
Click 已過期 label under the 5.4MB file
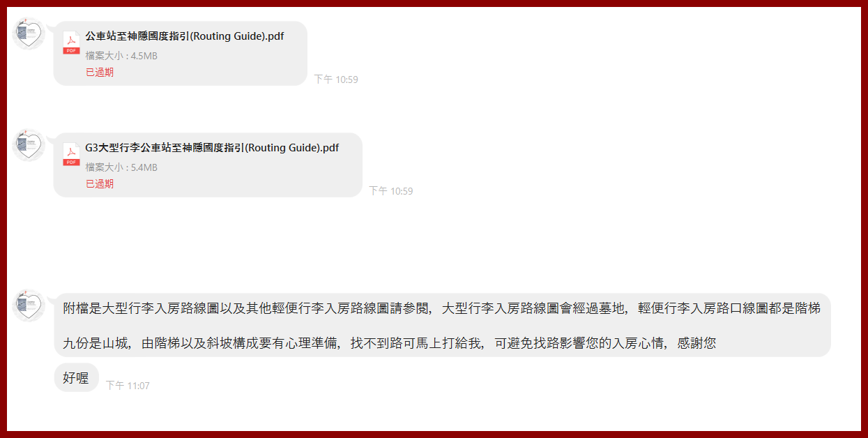100,183
